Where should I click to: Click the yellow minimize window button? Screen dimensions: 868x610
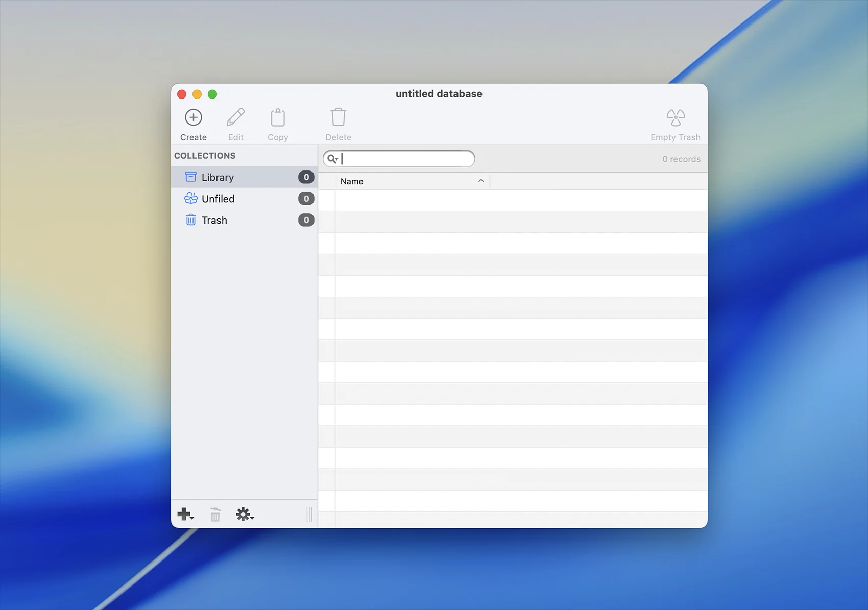197,94
